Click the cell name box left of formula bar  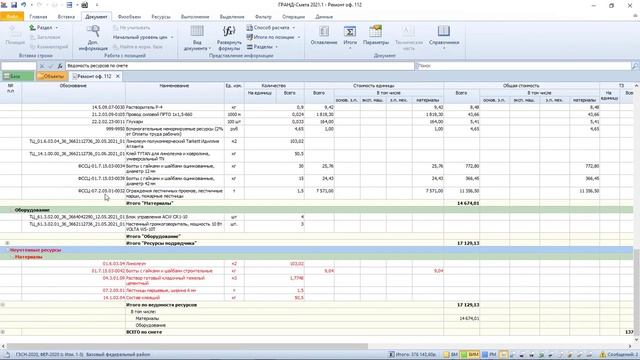(18, 66)
